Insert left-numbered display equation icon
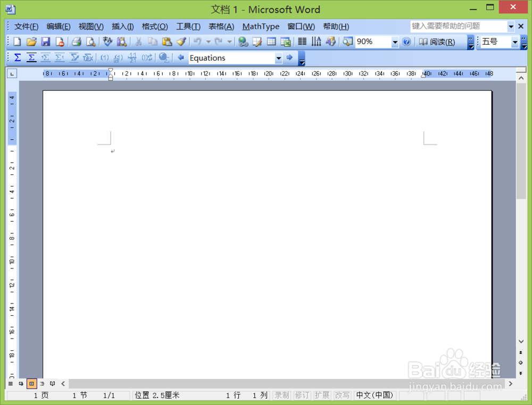532x405 pixels. (45, 58)
